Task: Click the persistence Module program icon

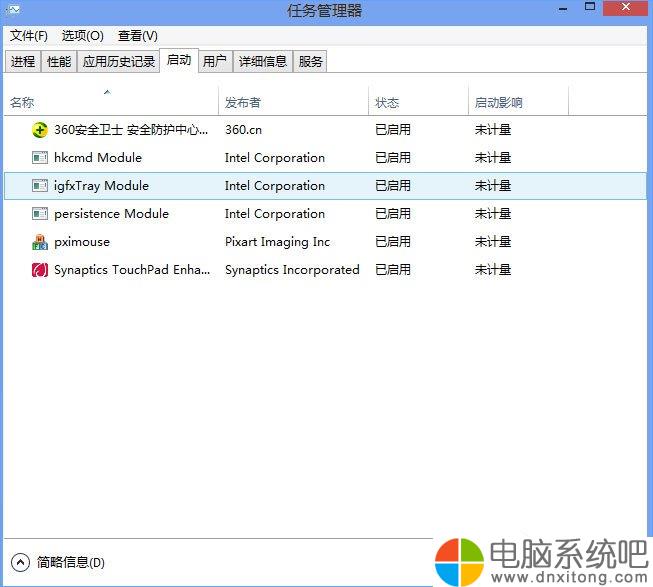Action: click(x=40, y=214)
